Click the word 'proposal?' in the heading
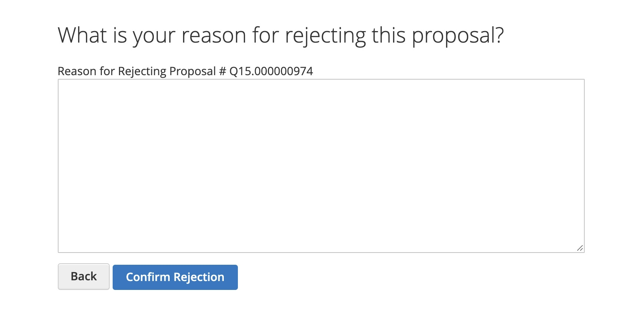 point(458,37)
